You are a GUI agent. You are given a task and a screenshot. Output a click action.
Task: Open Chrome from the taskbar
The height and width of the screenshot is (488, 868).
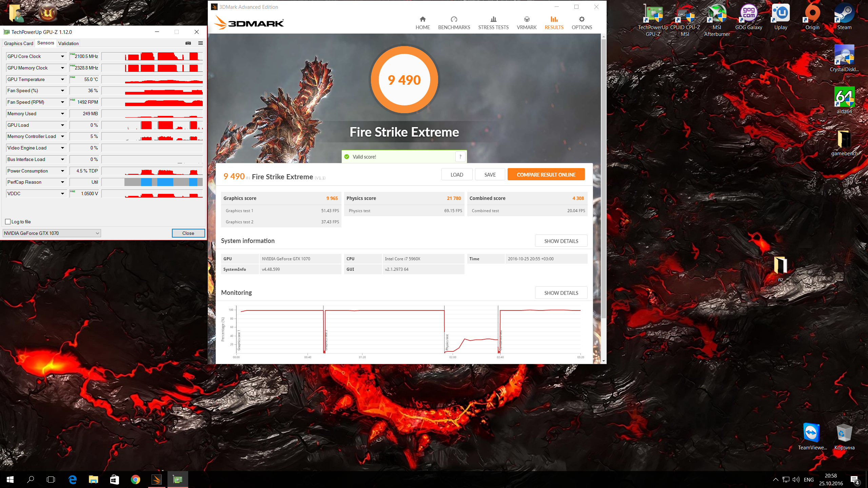pyautogui.click(x=135, y=480)
